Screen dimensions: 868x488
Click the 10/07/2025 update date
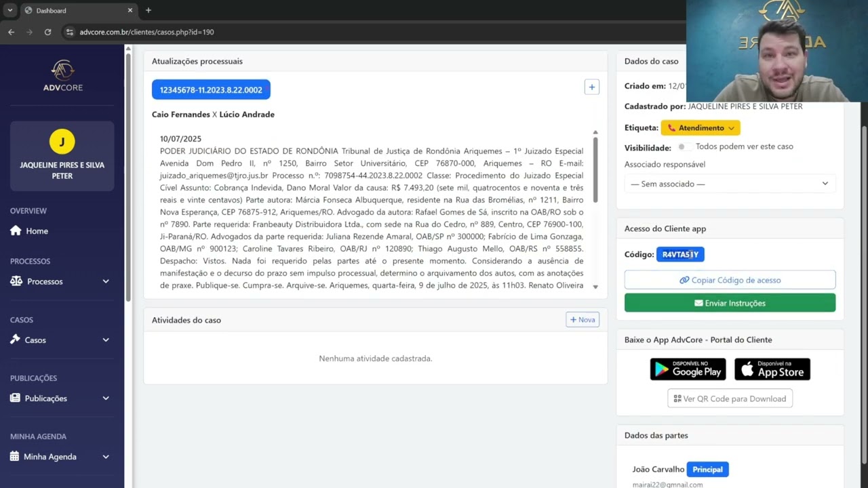[x=180, y=139]
